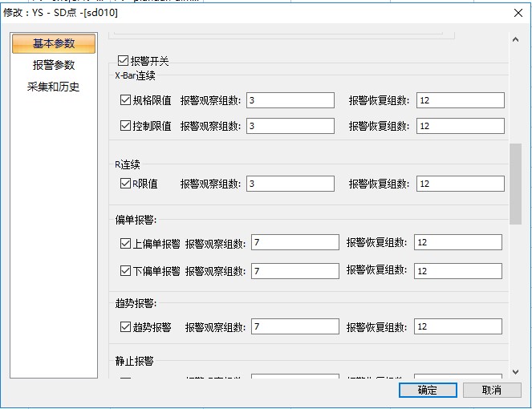532x409 pixels.
Task: Click R限值 报警恢复组数 input field
Action: pos(461,184)
